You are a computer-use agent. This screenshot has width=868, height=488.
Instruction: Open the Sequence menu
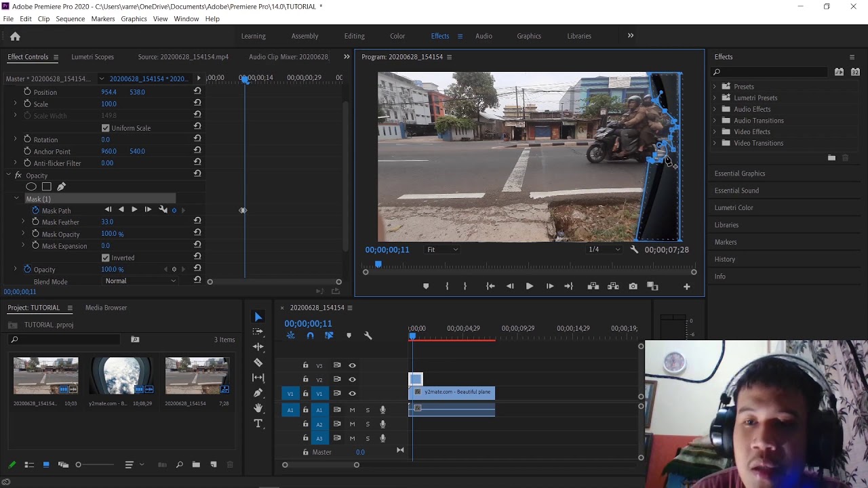click(x=71, y=19)
